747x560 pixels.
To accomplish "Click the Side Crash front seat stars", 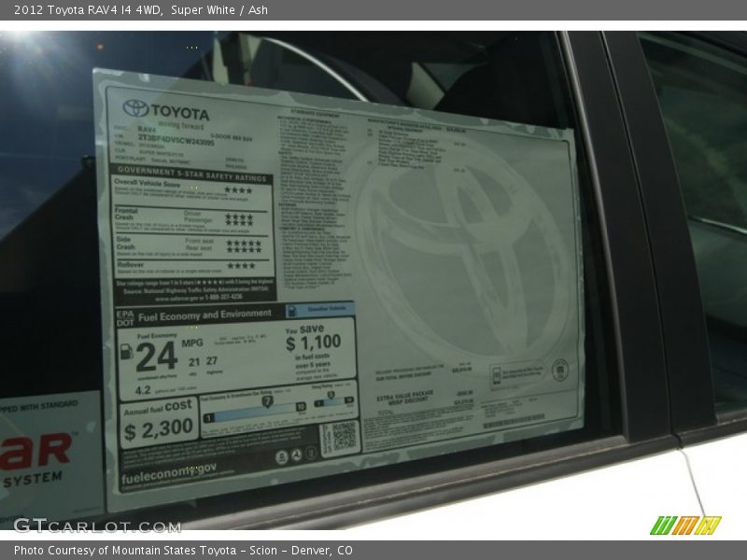I will (x=243, y=242).
